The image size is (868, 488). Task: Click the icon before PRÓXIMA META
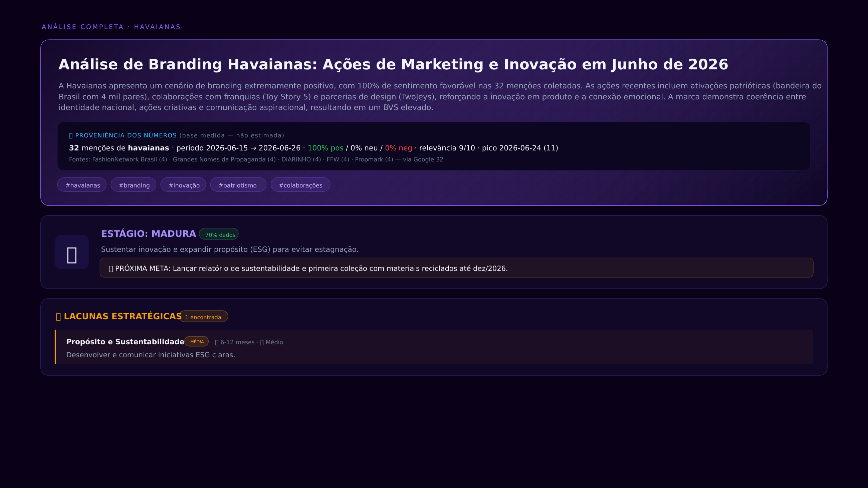point(111,269)
